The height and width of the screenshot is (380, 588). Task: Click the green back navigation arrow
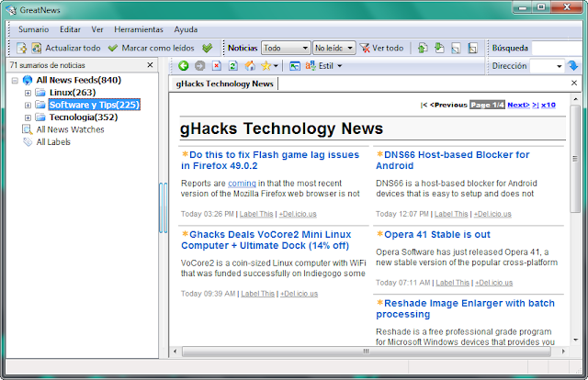[x=184, y=66]
